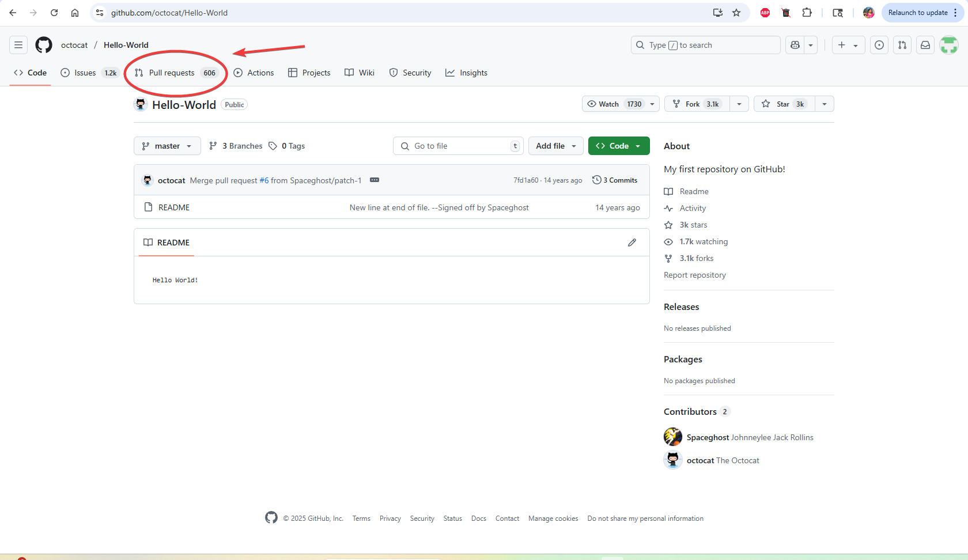The image size is (968, 560).
Task: Open your Issues icon in header
Action: (879, 45)
